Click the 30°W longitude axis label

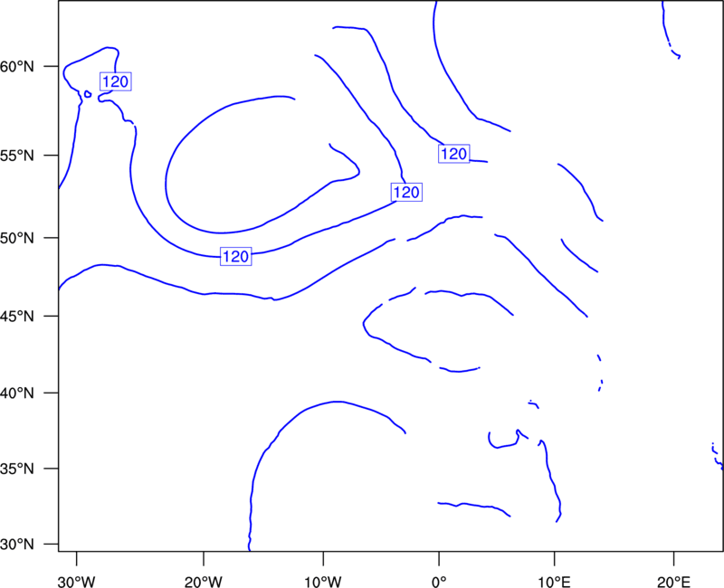pyautogui.click(x=77, y=582)
